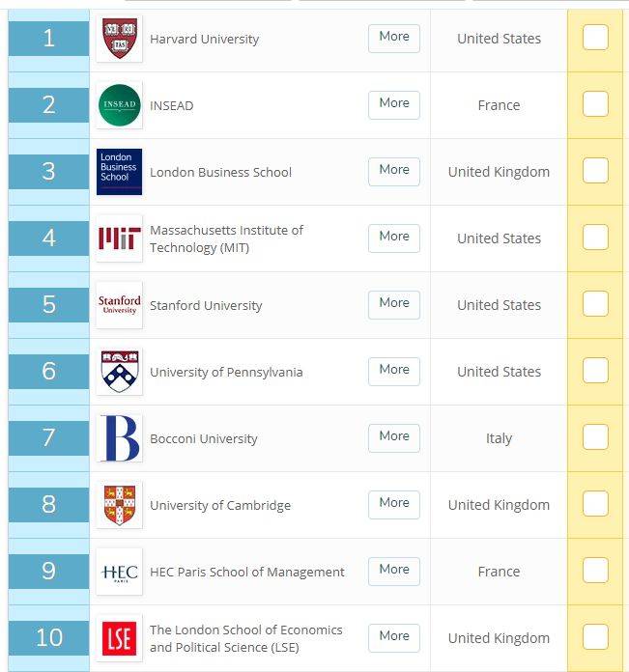Tick the compare checkbox for Bocconi University
Viewport: 629px width, 672px height.
pos(595,436)
